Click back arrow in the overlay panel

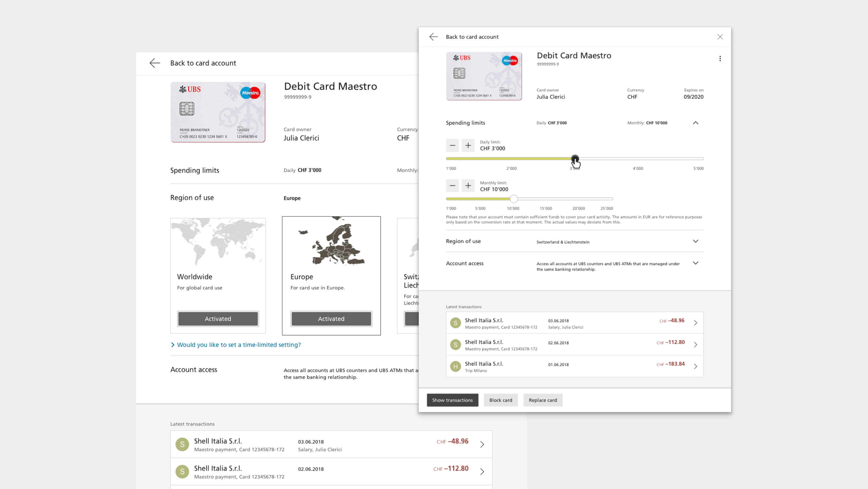coord(433,37)
